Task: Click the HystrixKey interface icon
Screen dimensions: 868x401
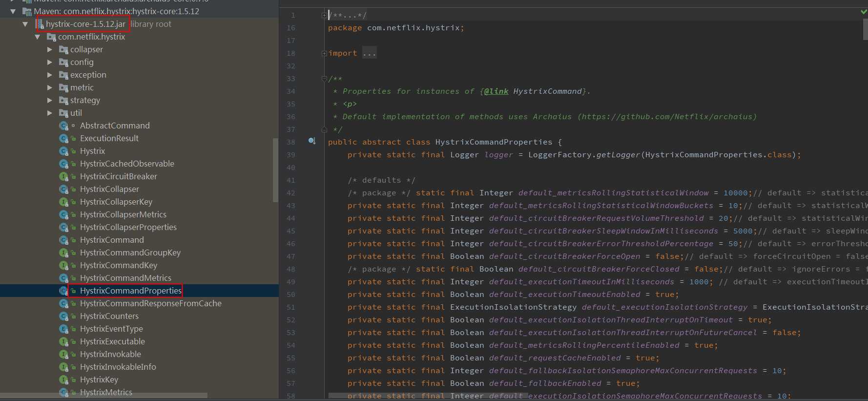Action: [63, 380]
